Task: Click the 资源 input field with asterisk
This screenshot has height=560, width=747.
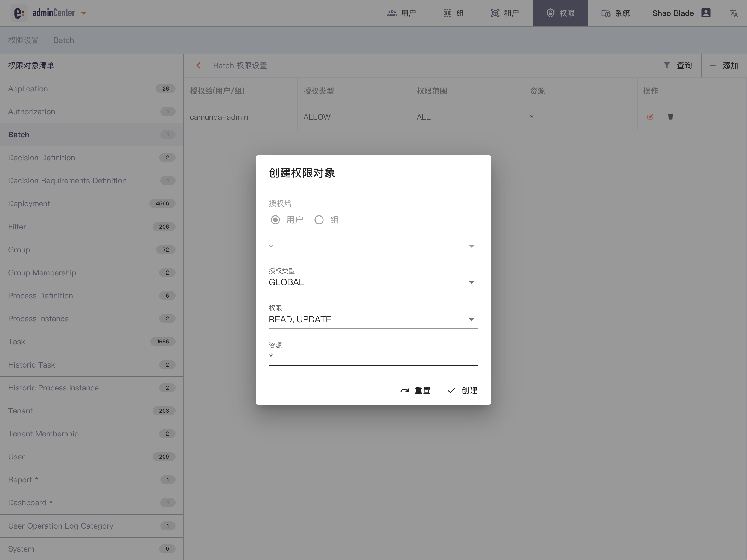Action: (373, 357)
